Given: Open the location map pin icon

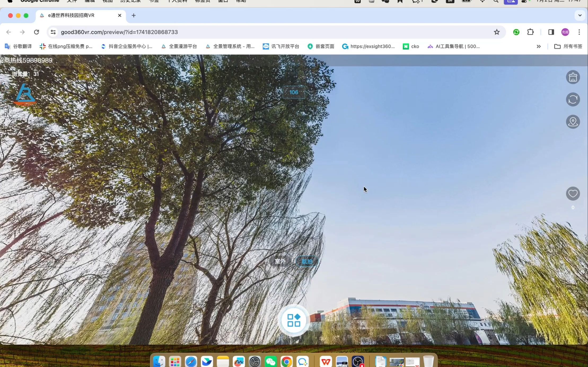Looking at the screenshot, I should [x=573, y=122].
